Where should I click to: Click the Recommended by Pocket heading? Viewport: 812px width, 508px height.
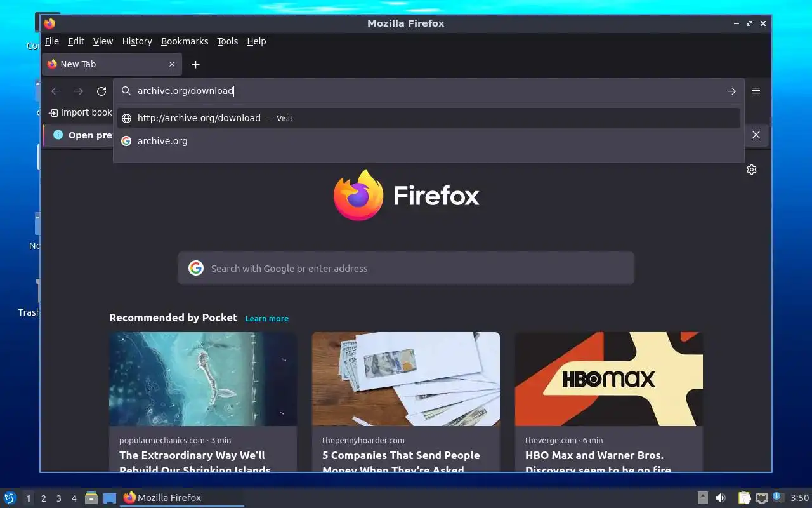[x=173, y=317]
